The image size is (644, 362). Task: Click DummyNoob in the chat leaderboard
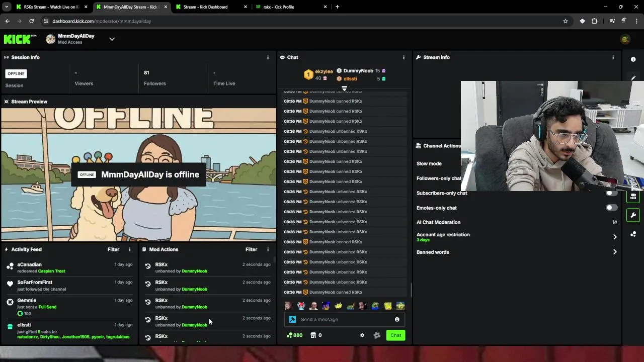pos(358,71)
